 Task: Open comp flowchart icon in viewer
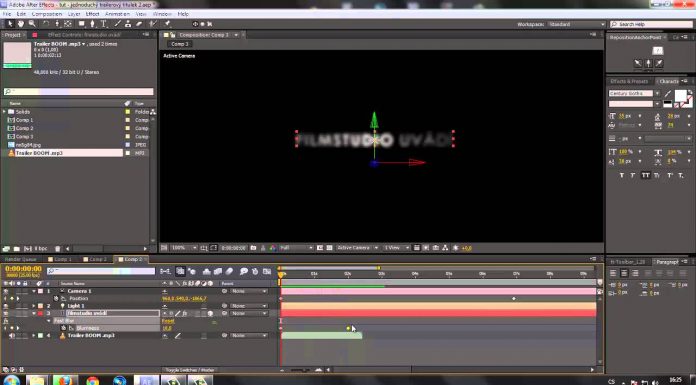tap(445, 248)
